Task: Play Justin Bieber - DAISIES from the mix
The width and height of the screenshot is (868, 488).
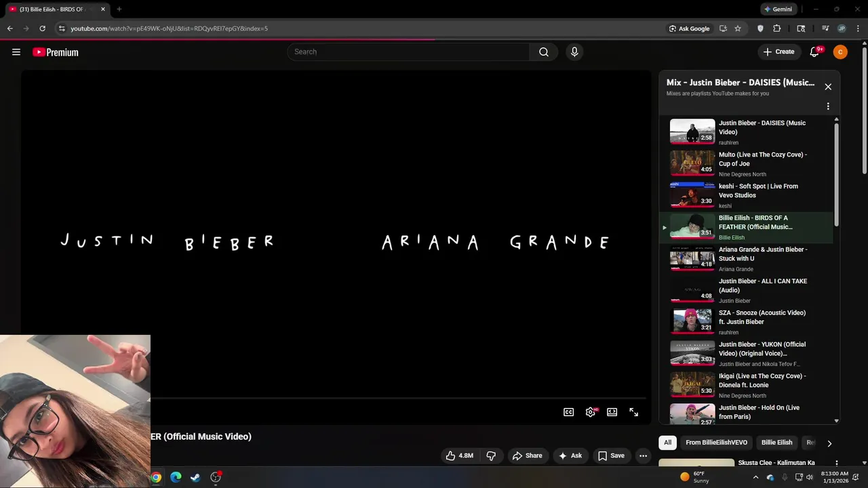Action: click(746, 132)
